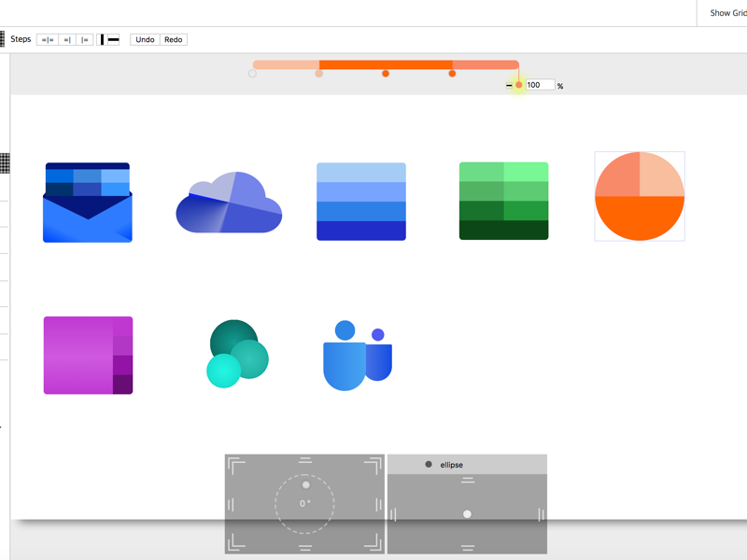The width and height of the screenshot is (747, 560).
Task: Select the orange pie chart icon
Action: click(x=640, y=196)
